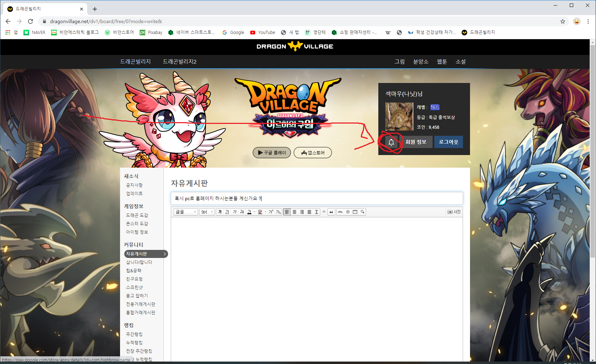The height and width of the screenshot is (364, 596).
Task: Open 공지사항 in sidebar
Action: 134,185
